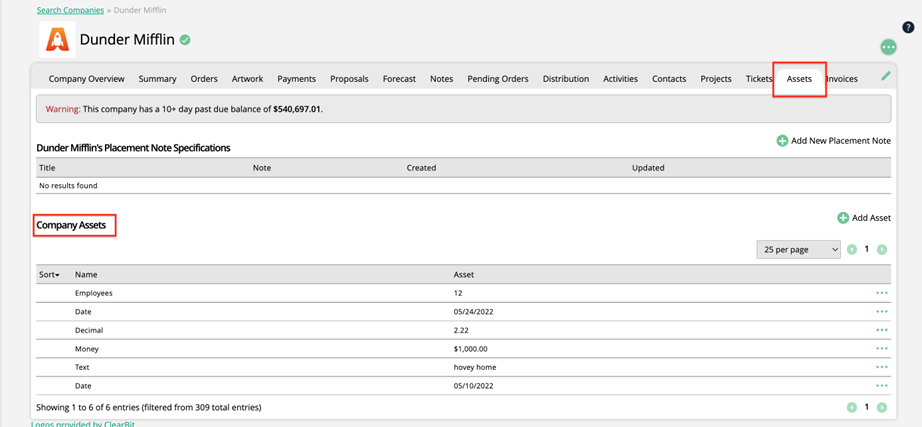Toggle the Sort column order arrow

[49, 274]
